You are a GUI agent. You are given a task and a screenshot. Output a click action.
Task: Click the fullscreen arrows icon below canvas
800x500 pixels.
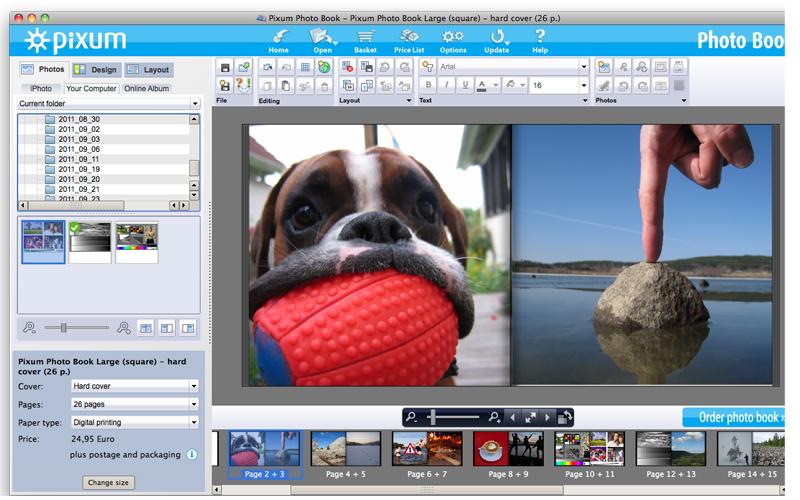click(x=530, y=417)
